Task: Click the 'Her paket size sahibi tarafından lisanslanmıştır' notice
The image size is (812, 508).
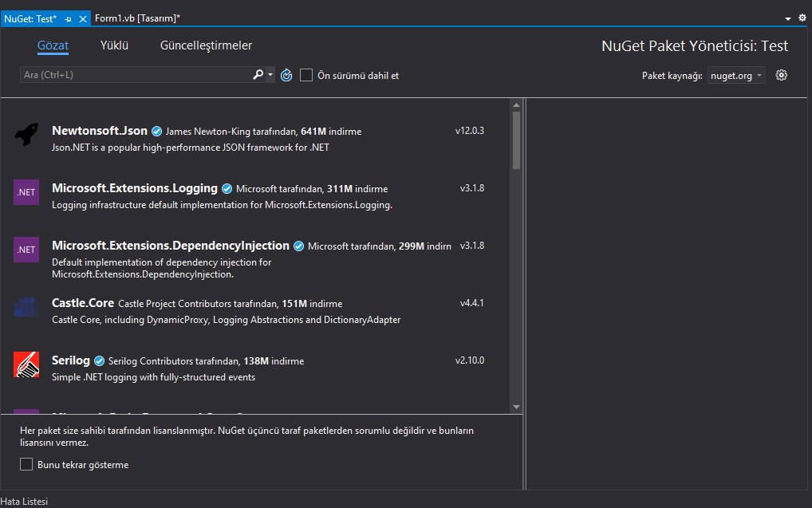Action: 247,436
